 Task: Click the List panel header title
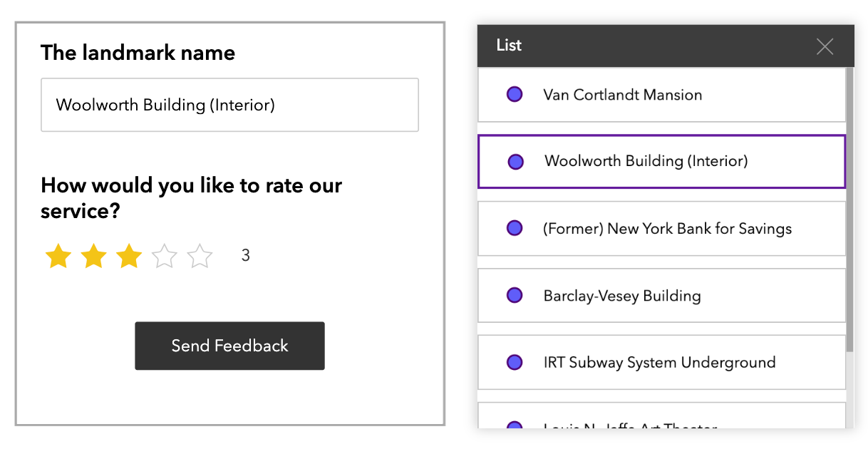[508, 46]
